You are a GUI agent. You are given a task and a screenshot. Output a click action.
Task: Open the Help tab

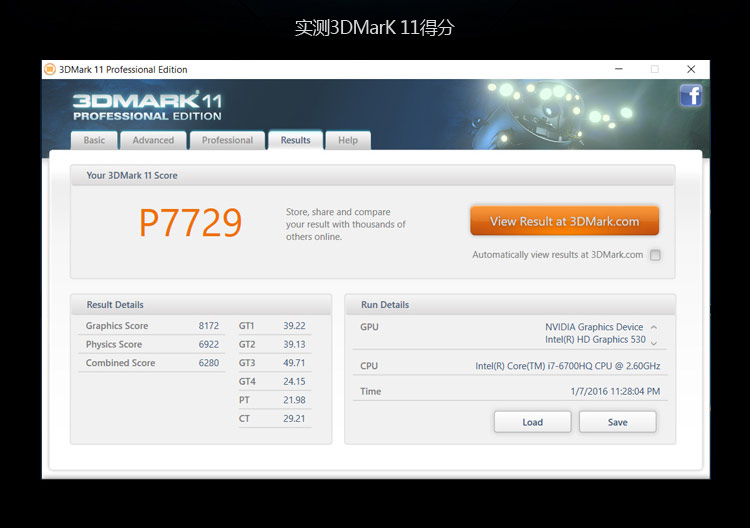tap(348, 140)
